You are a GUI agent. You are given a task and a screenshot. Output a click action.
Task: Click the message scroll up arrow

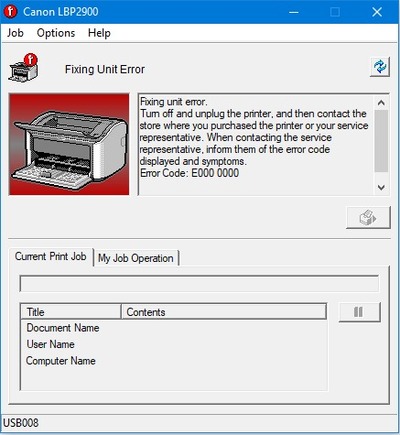pyautogui.click(x=381, y=103)
